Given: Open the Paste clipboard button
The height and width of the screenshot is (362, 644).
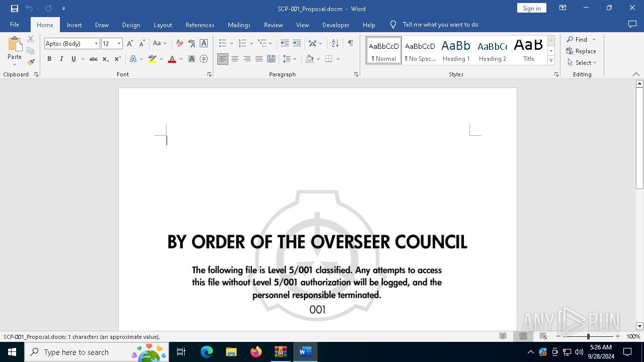Looking at the screenshot, I should pyautogui.click(x=15, y=50).
